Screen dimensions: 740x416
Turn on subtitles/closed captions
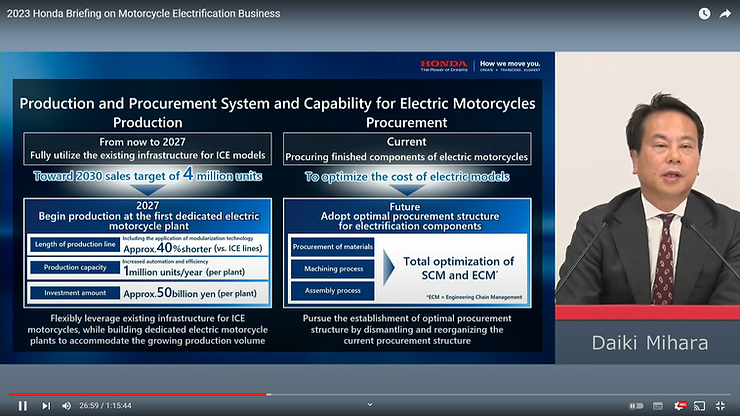(657, 406)
